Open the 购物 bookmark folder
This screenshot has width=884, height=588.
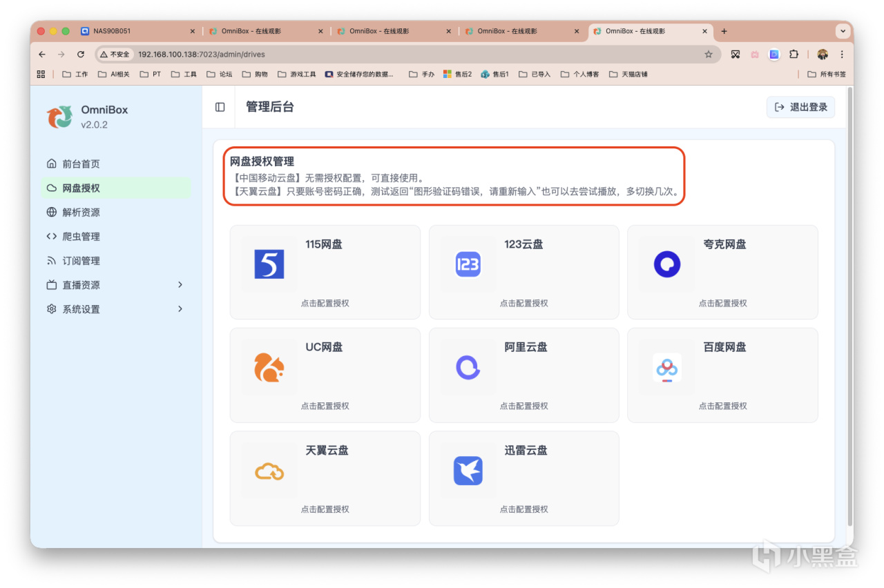click(254, 74)
